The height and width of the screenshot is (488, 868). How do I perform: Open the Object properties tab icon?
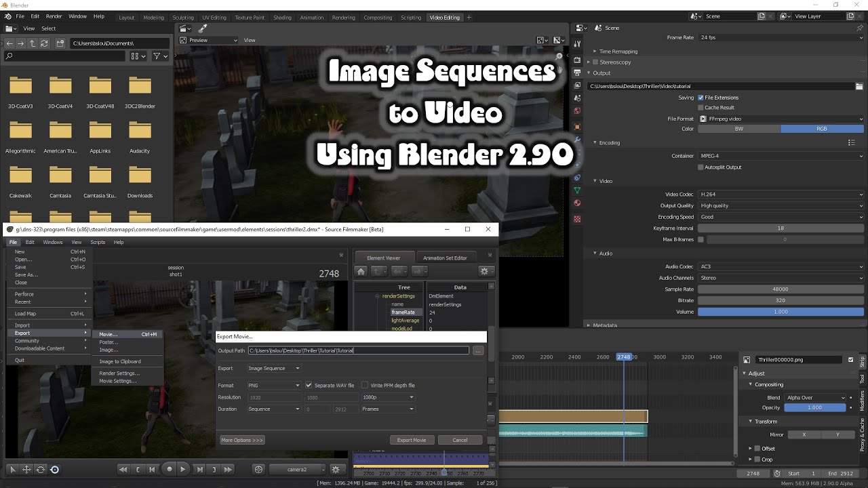tap(577, 127)
